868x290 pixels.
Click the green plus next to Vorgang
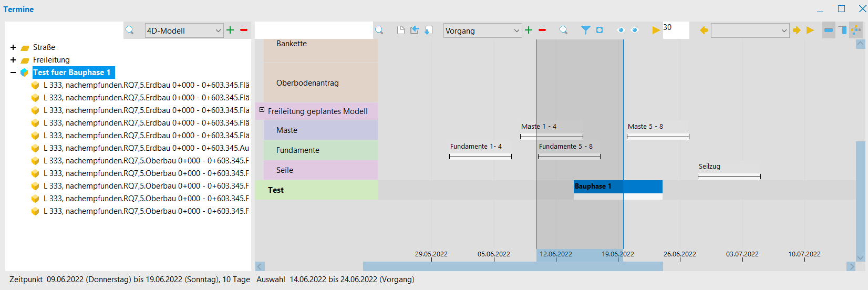[529, 30]
